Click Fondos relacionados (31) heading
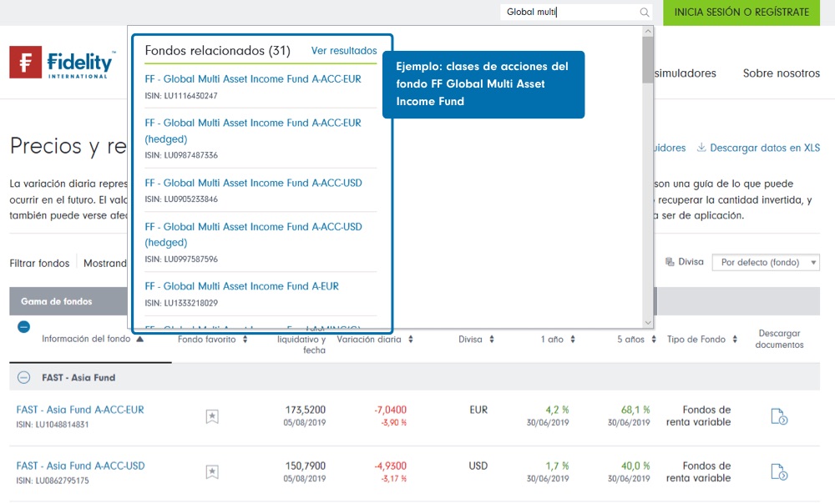The height and width of the screenshot is (504, 835). [x=218, y=51]
